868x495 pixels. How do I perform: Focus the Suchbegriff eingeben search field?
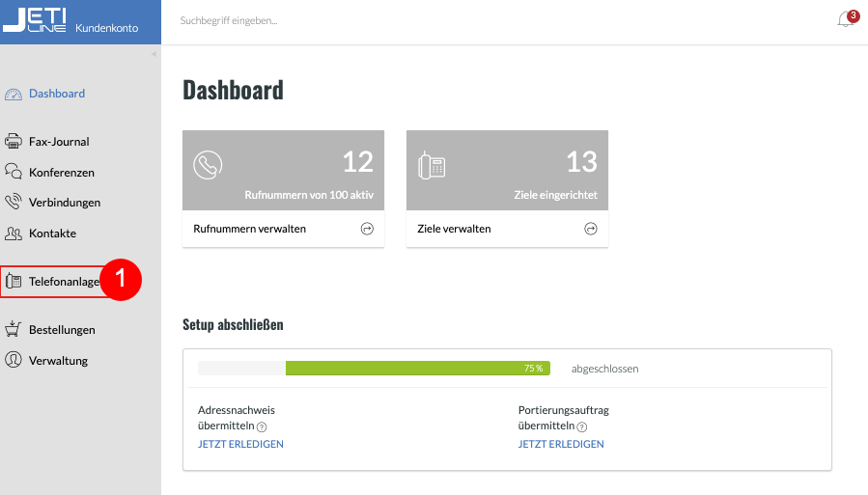pos(386,20)
